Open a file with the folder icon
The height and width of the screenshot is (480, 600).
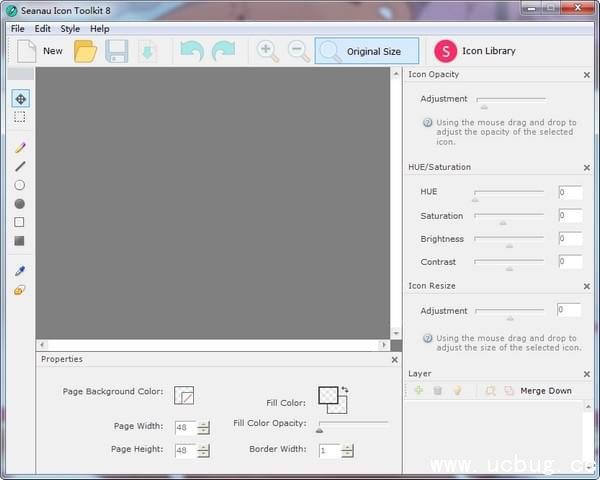tap(86, 51)
